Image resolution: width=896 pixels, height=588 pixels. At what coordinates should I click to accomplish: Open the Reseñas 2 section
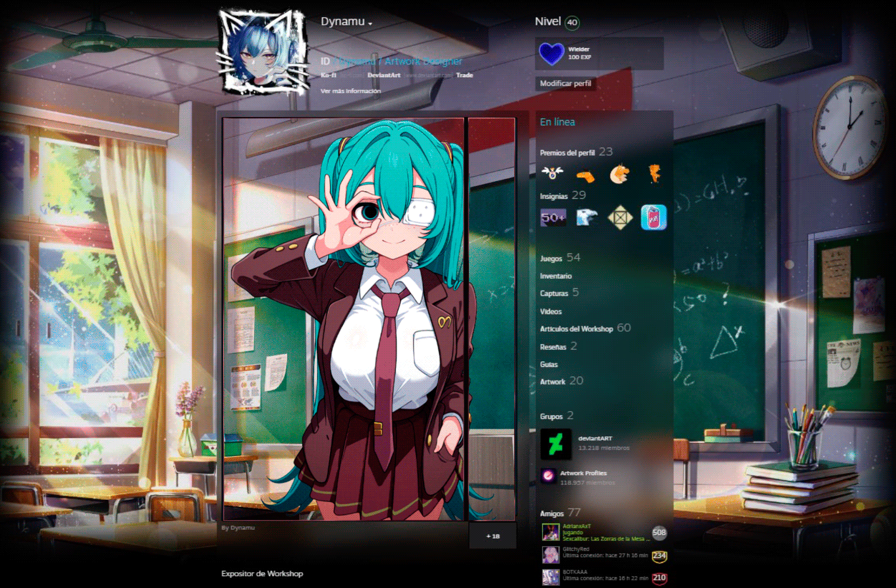(558, 347)
